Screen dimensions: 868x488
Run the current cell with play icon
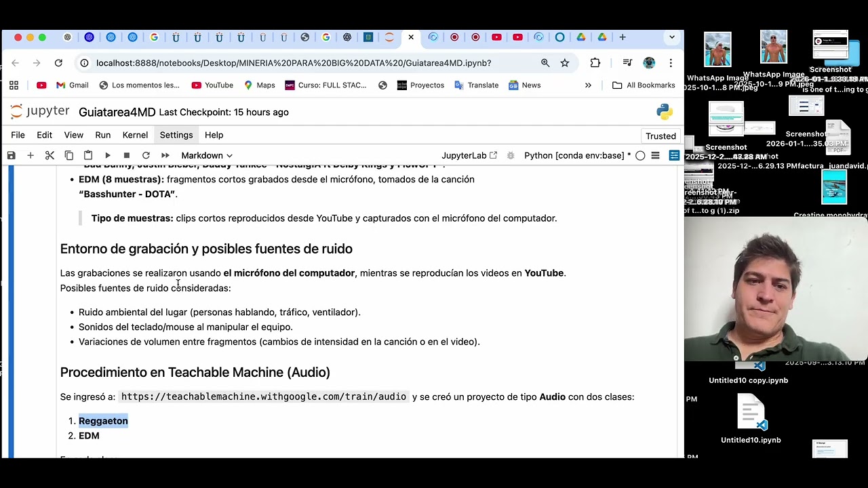click(x=107, y=155)
